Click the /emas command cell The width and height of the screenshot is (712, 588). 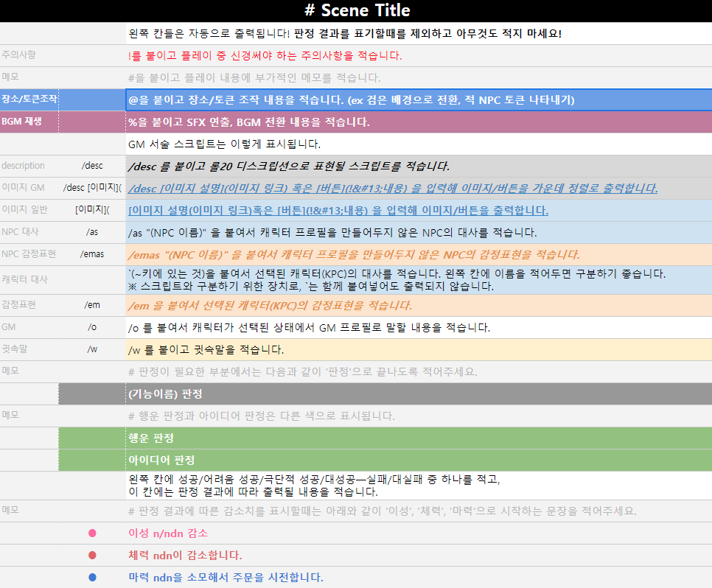pos(92,254)
